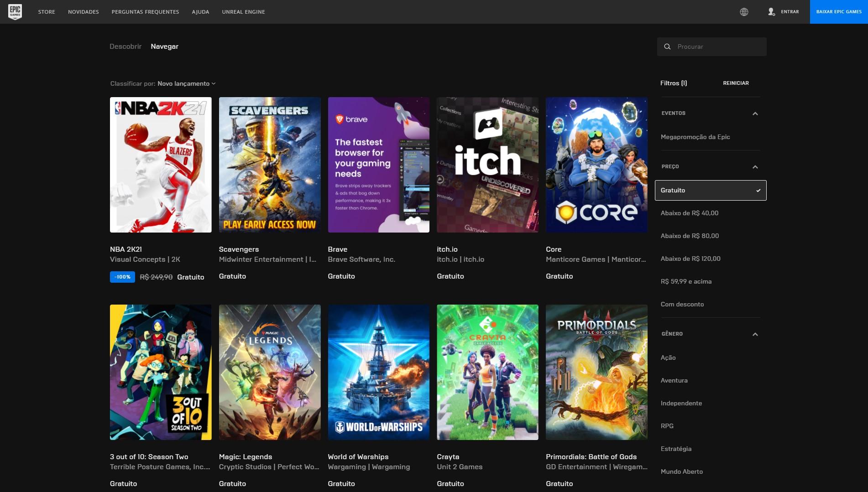
Task: Open the Store menu item
Action: tap(47, 12)
